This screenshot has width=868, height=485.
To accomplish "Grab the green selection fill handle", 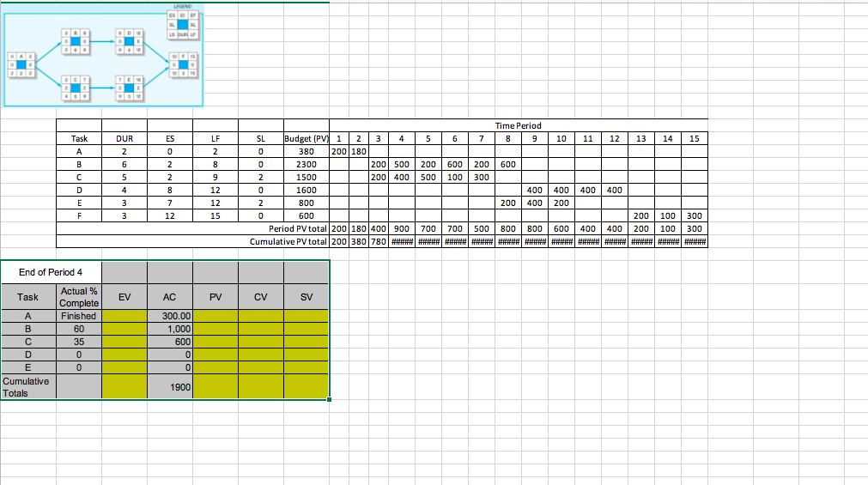I will pyautogui.click(x=330, y=399).
